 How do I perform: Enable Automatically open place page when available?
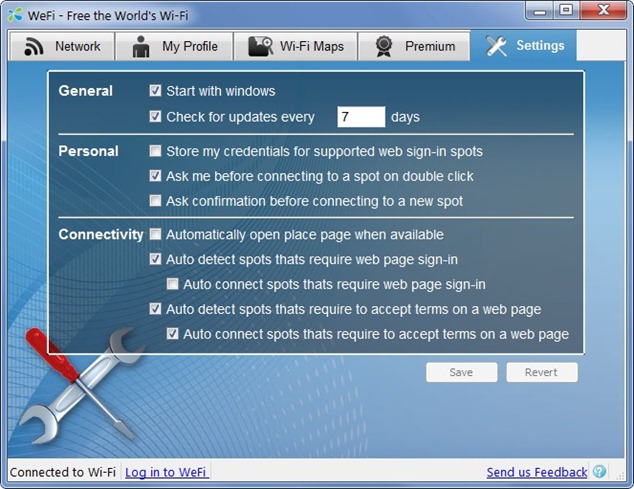point(155,234)
